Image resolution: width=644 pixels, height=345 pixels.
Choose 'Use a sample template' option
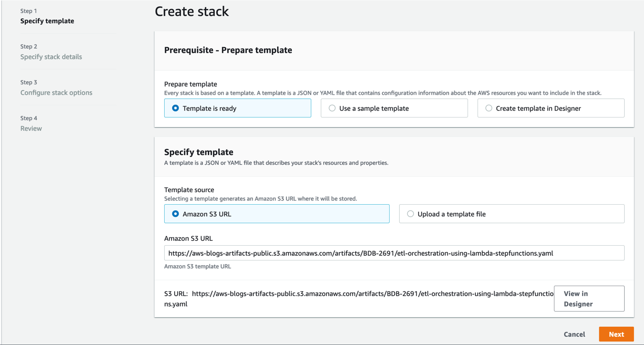click(x=332, y=108)
